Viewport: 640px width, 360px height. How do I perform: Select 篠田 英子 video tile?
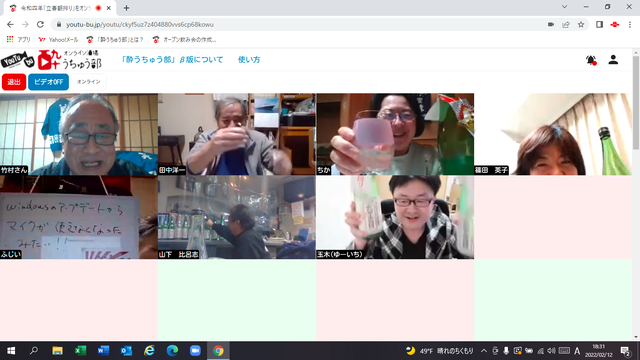(x=553, y=134)
